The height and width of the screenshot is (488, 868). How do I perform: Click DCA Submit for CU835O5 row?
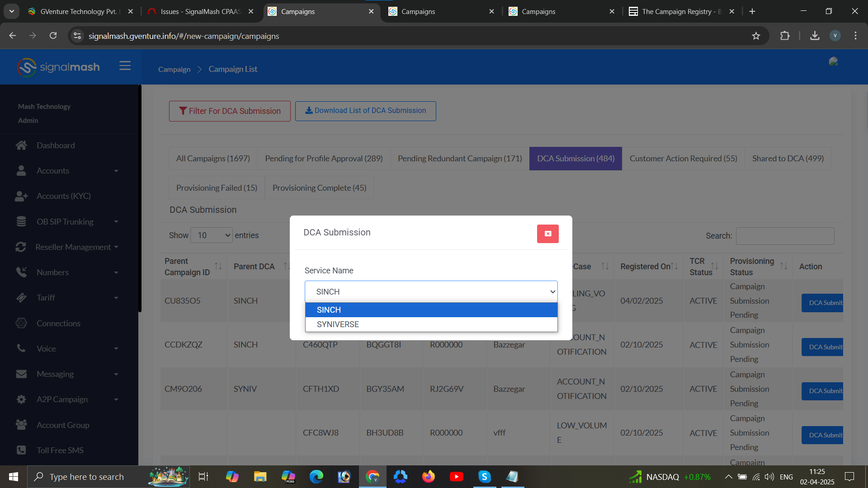(823, 303)
